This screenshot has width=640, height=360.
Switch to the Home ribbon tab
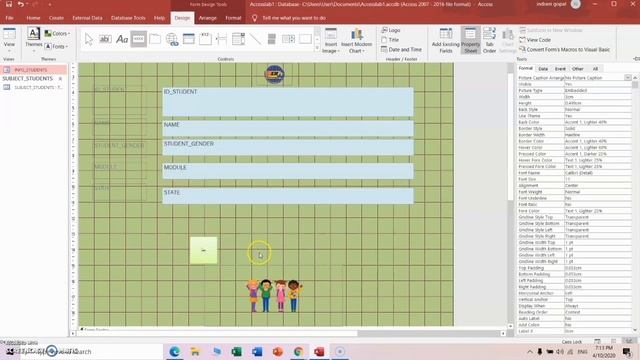pyautogui.click(x=33, y=18)
